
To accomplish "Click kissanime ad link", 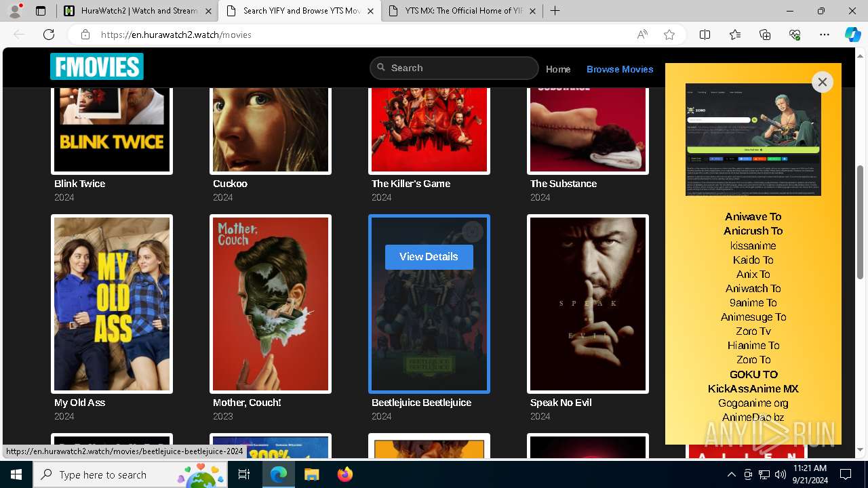I will pyautogui.click(x=753, y=245).
